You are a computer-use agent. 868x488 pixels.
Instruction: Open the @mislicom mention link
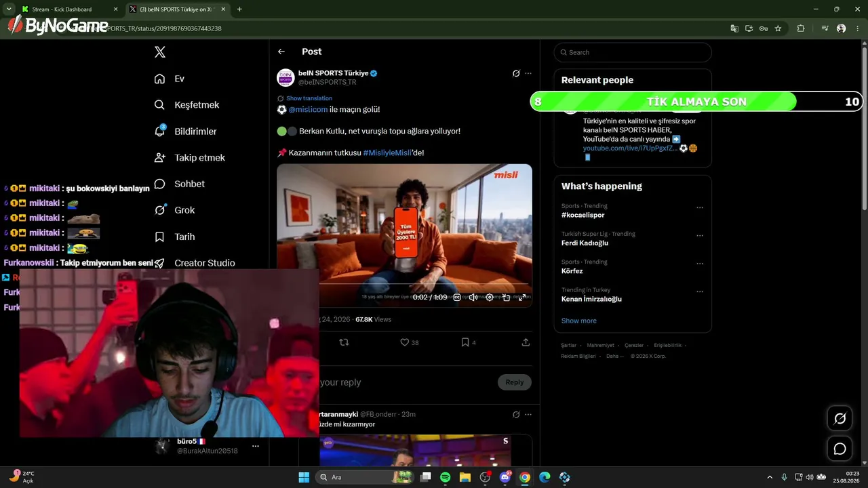(x=309, y=109)
